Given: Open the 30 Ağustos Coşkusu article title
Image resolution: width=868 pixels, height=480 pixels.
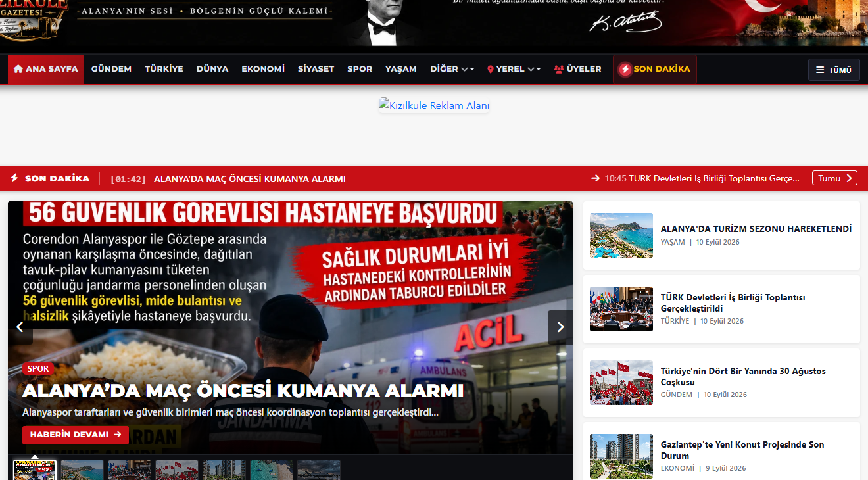Looking at the screenshot, I should (x=743, y=377).
